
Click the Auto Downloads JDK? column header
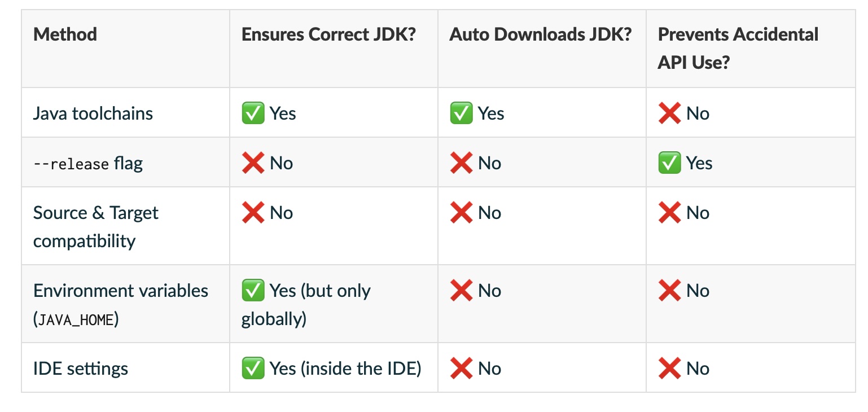click(x=541, y=34)
